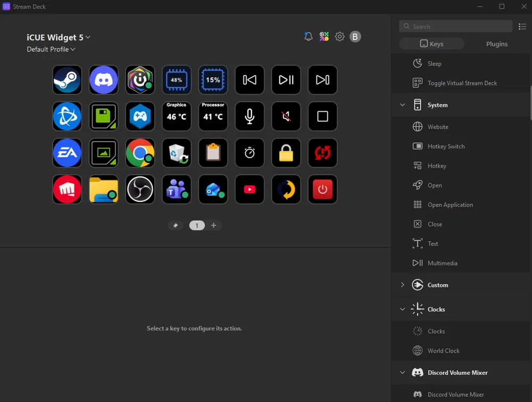Screen dimensions: 532x402
Task: Select the Riot Games fist key
Action: [67, 190]
